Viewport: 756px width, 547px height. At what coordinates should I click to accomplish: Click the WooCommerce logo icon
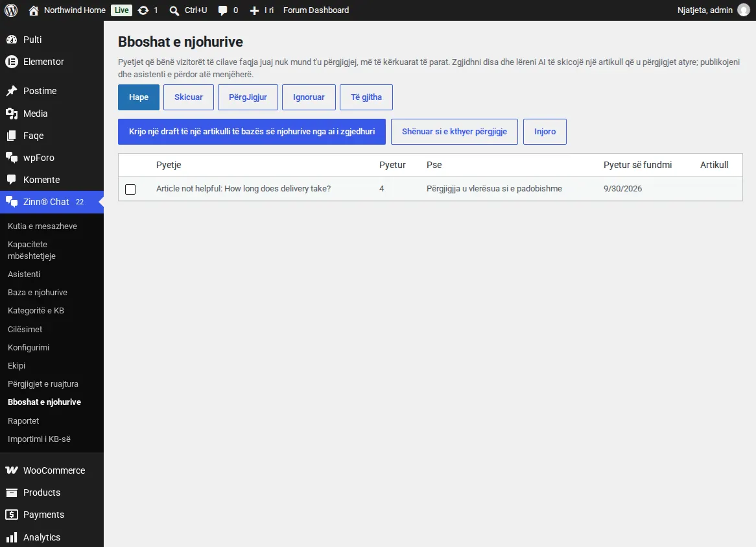click(12, 470)
